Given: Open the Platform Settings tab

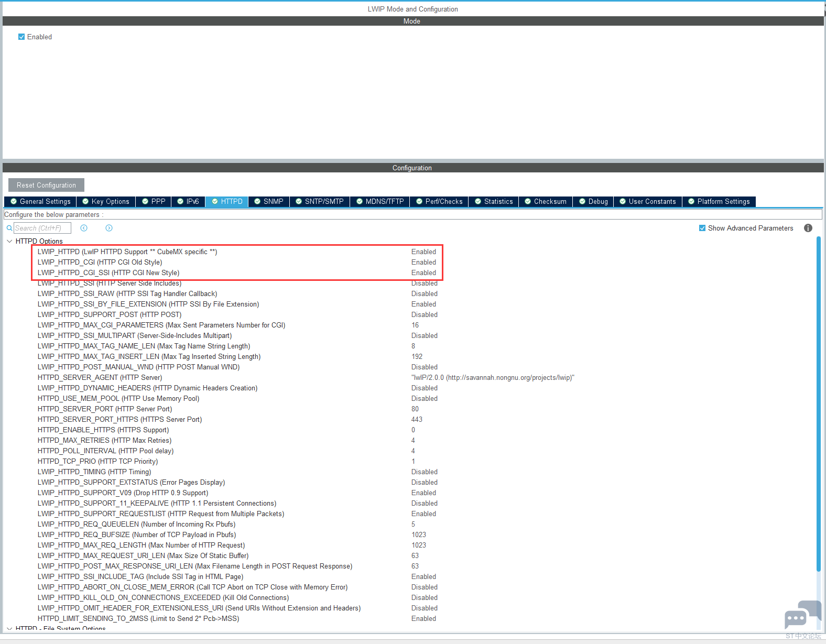Looking at the screenshot, I should tap(719, 201).
